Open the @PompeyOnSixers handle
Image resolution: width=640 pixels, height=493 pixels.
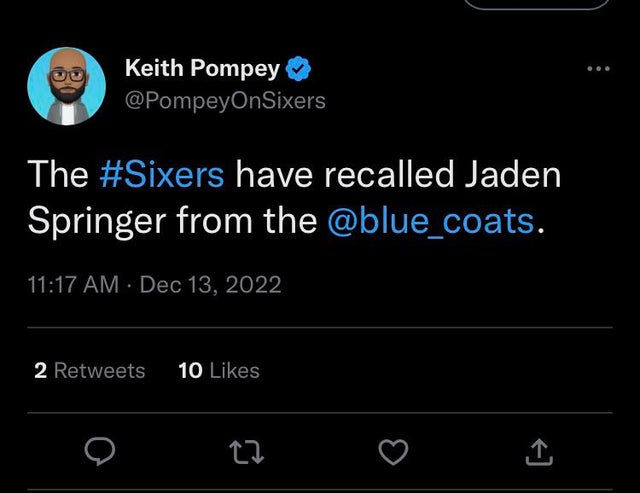click(x=225, y=101)
